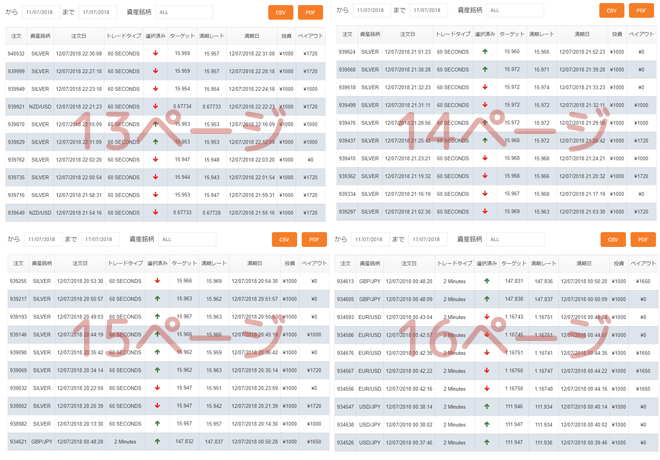660x460 pixels.
Task: Click CSV button above the order 940032 table
Action: coord(281,12)
